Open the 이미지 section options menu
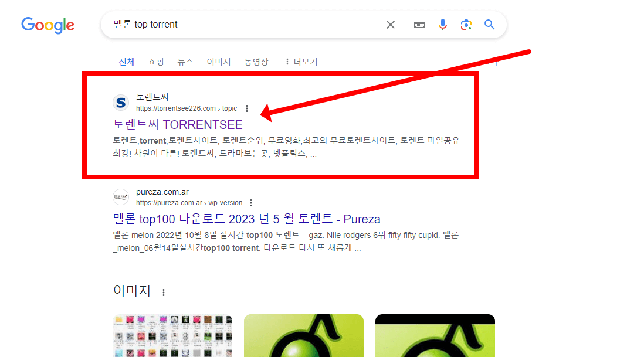 tap(164, 292)
